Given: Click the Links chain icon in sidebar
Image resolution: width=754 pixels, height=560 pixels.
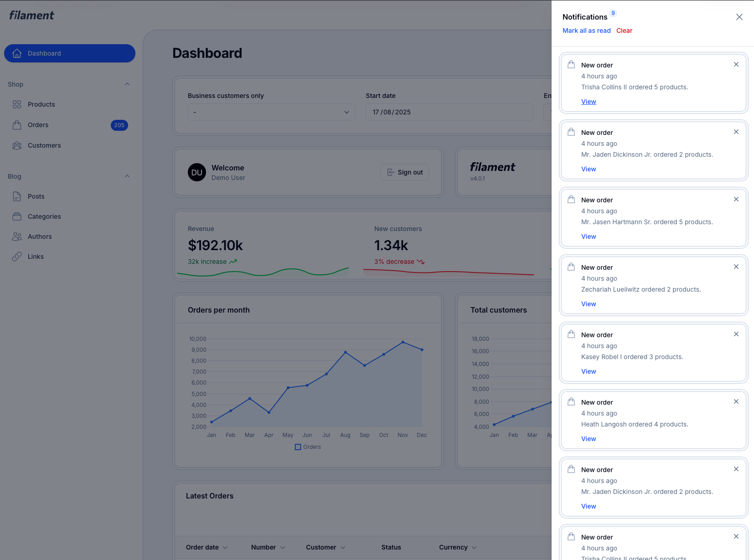Looking at the screenshot, I should [17, 257].
